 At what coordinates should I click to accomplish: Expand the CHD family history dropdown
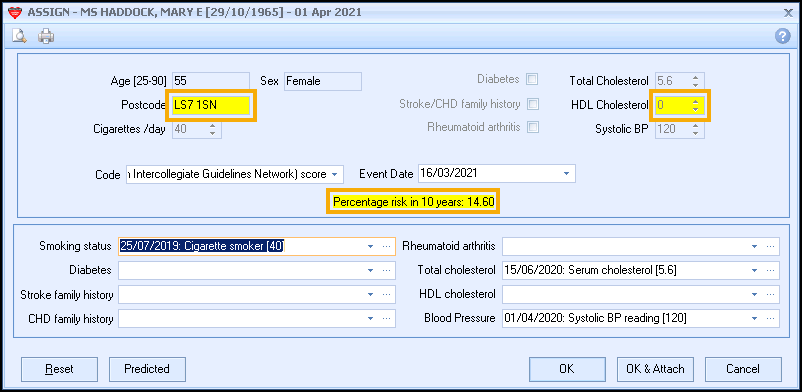pos(371,318)
